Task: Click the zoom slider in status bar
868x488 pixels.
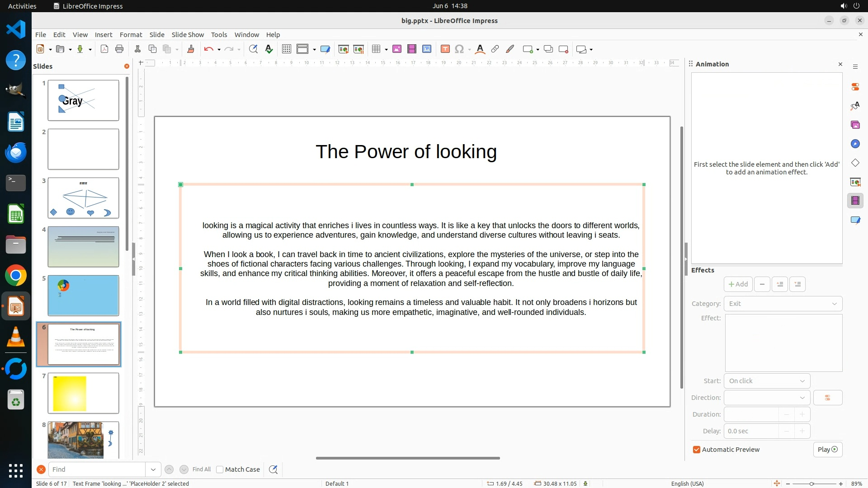Action: 811,483
